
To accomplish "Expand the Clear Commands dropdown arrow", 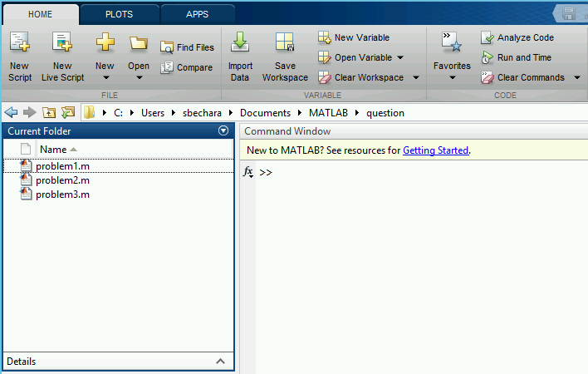I will click(x=577, y=77).
